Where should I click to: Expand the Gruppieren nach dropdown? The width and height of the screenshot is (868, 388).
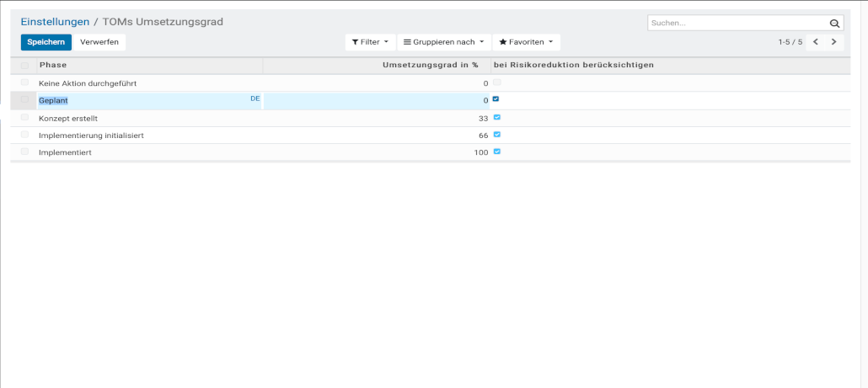(x=444, y=42)
